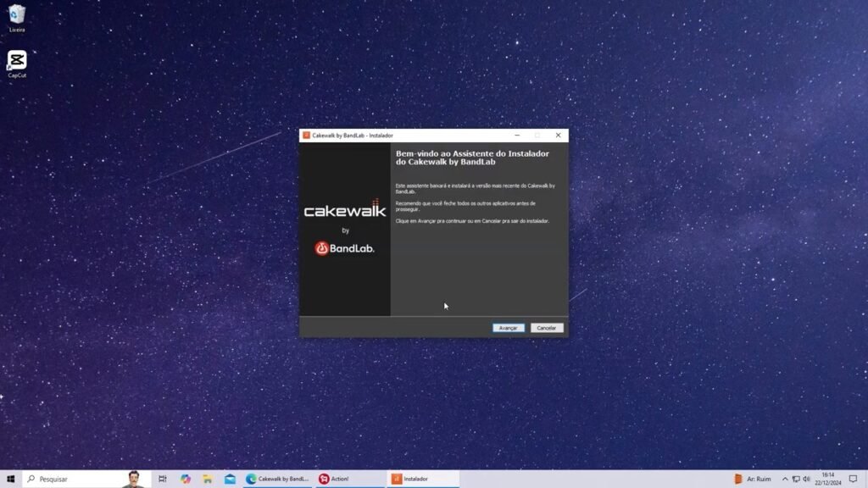Viewport: 868px width, 488px height.
Task: Click the Cancelar button in the installer
Action: coord(547,328)
